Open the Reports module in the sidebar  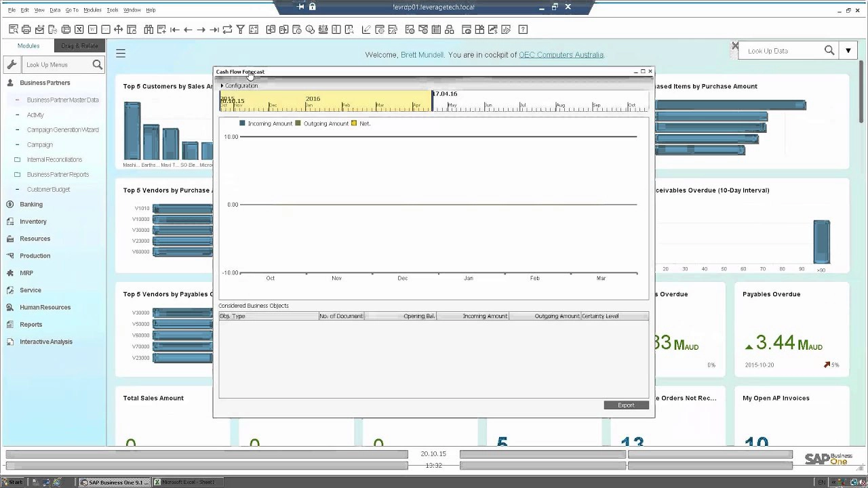tap(10, 324)
